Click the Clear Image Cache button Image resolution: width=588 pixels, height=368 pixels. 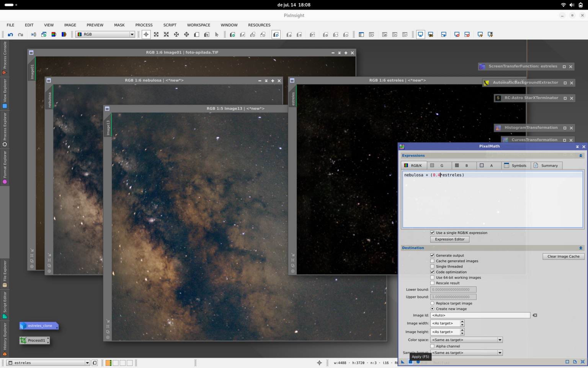[x=563, y=256]
